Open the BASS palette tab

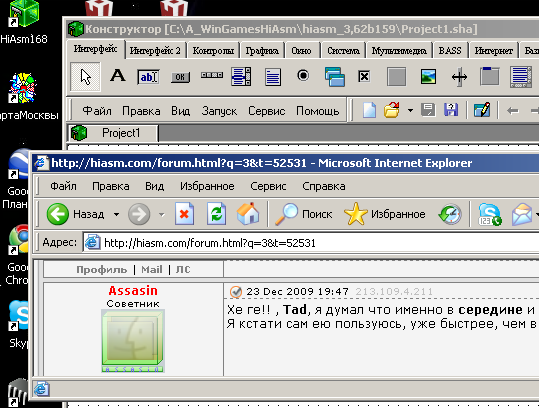(x=450, y=51)
